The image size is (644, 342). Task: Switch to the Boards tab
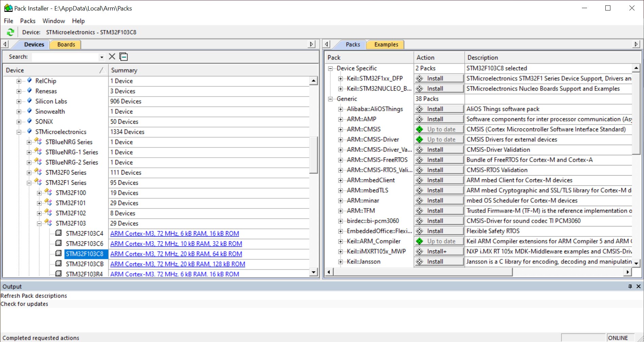click(66, 44)
